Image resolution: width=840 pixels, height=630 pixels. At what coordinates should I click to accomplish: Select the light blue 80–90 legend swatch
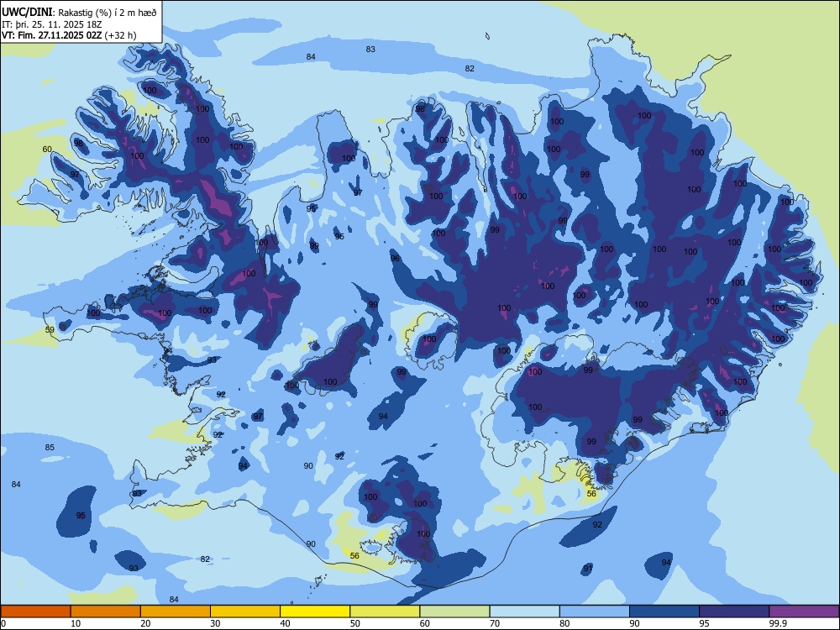pyautogui.click(x=595, y=612)
